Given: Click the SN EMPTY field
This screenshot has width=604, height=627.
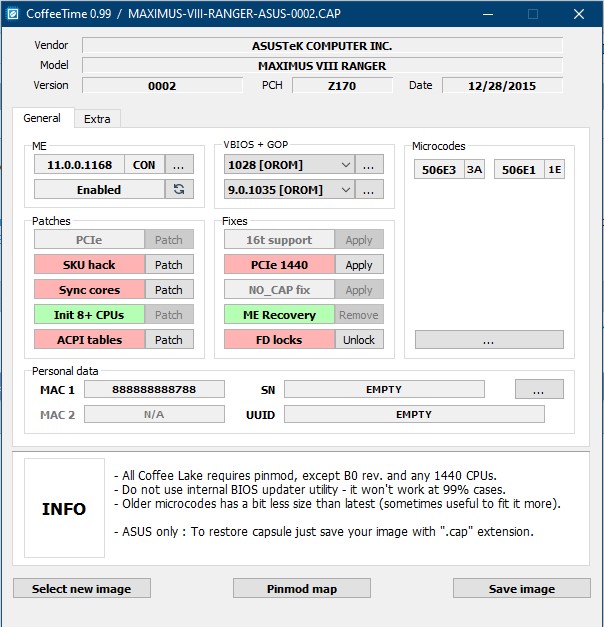Looking at the screenshot, I should tap(384, 389).
